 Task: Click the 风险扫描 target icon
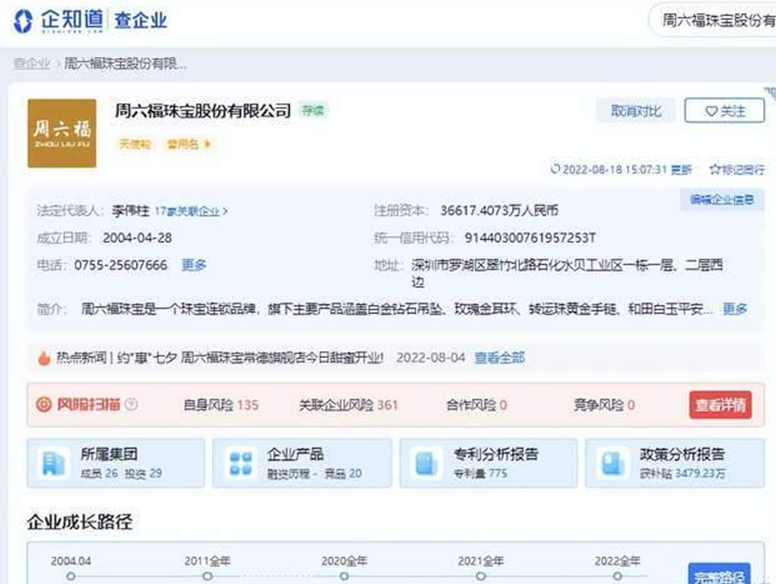44,404
